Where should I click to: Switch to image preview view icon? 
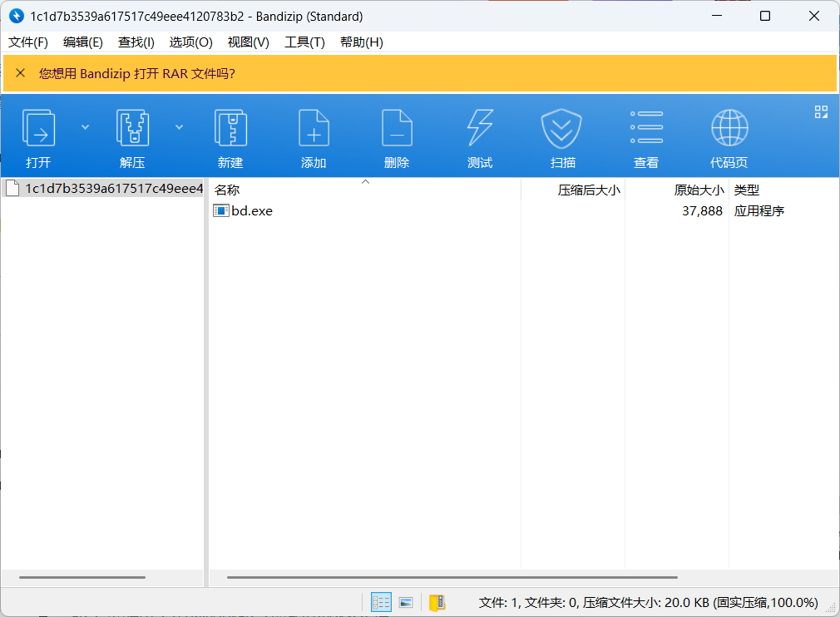click(406, 603)
